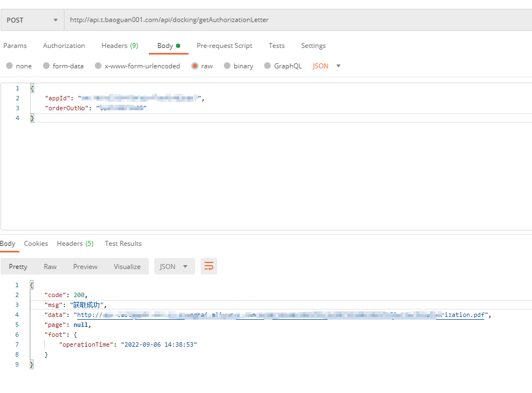The height and width of the screenshot is (393, 532).
Task: Open the response format JSON dropdown
Action: pos(174,266)
